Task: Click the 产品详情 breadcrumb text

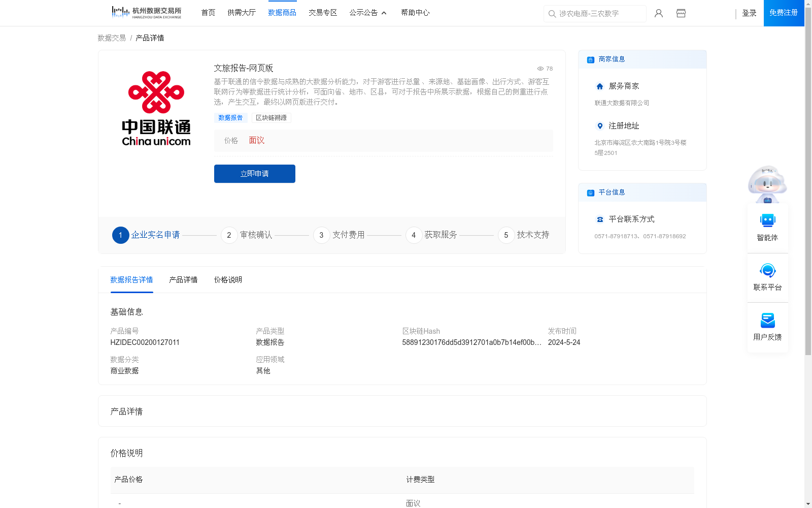Action: point(150,38)
